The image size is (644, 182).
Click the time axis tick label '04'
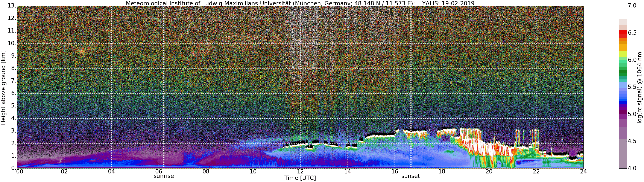[x=111, y=172]
